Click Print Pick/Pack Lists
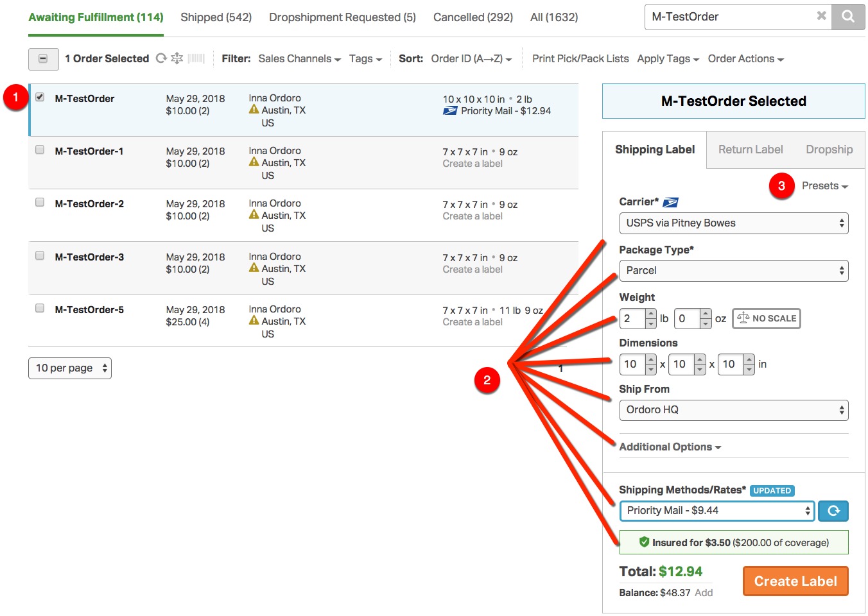868x616 pixels. pos(580,59)
